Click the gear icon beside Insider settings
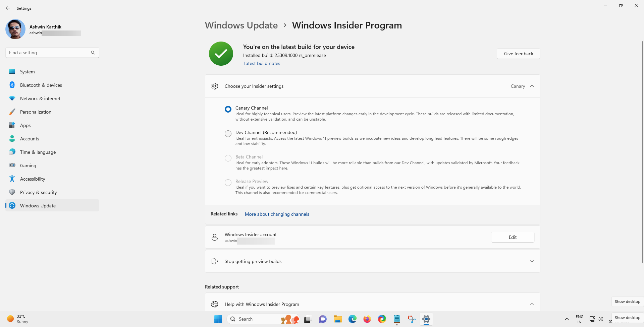 coord(215,86)
